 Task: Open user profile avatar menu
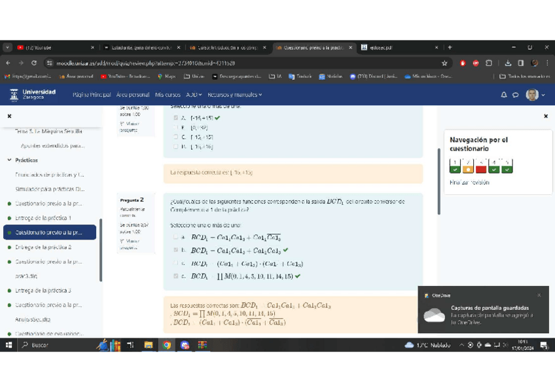(x=535, y=95)
